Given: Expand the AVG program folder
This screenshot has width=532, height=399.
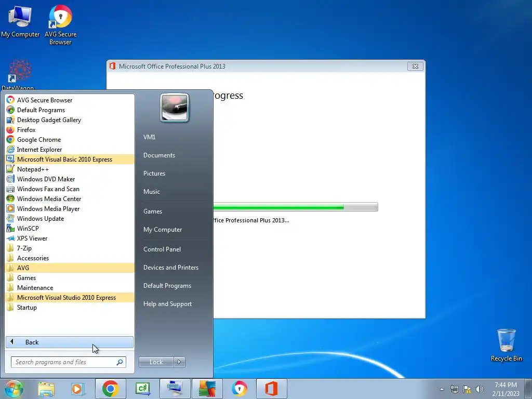Looking at the screenshot, I should coord(70,268).
